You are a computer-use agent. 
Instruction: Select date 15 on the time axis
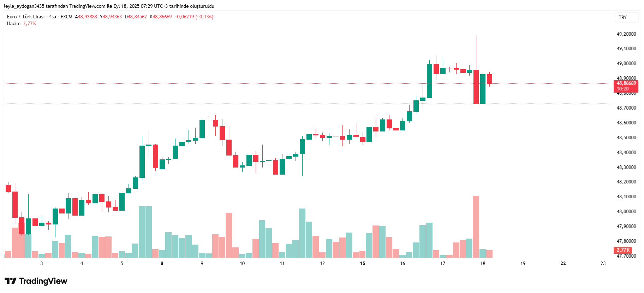point(362,263)
